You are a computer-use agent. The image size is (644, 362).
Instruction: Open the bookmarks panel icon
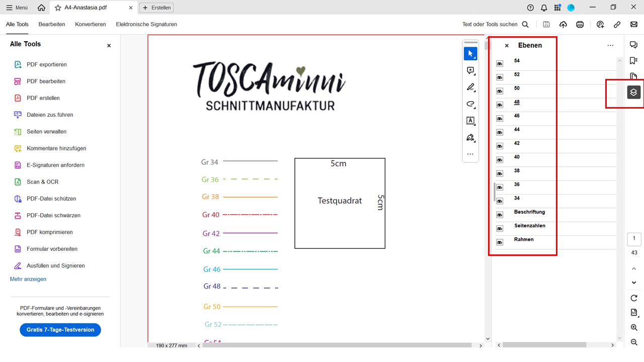(x=633, y=61)
